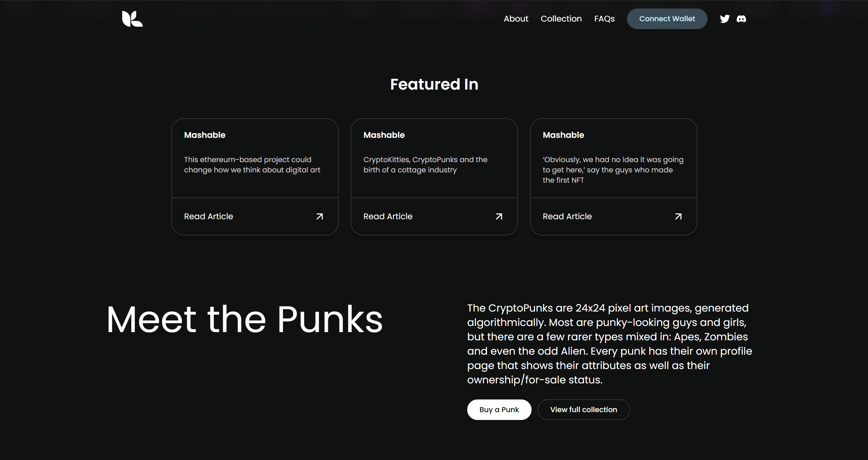The height and width of the screenshot is (460, 868).
Task: Click the leaf-shaped site logo
Action: click(x=132, y=19)
